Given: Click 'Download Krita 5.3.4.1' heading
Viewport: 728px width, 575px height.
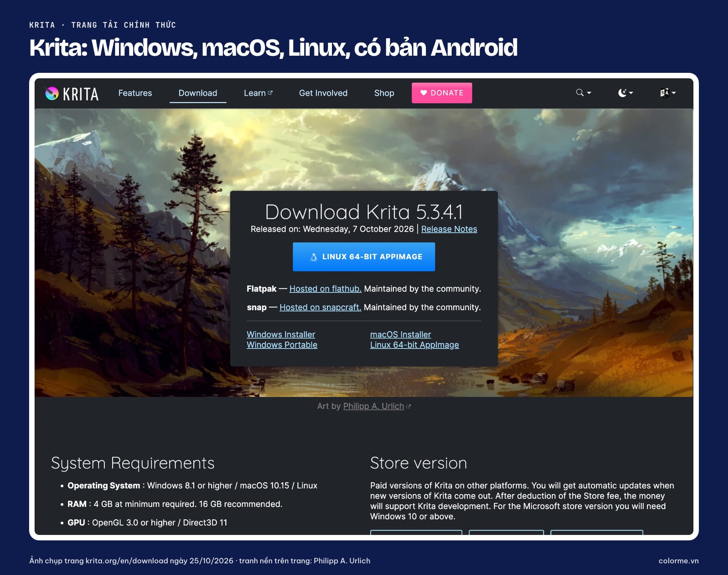Looking at the screenshot, I should (364, 212).
